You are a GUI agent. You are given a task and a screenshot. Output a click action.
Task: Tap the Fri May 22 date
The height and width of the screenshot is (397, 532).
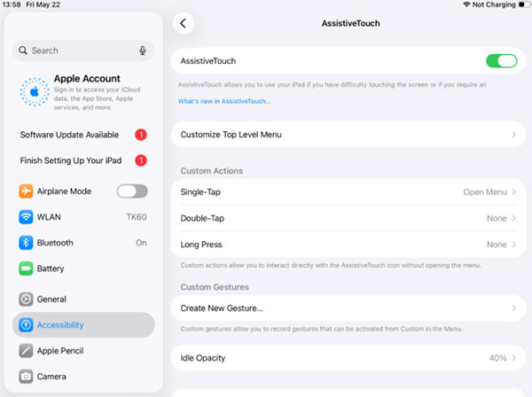[x=43, y=4]
